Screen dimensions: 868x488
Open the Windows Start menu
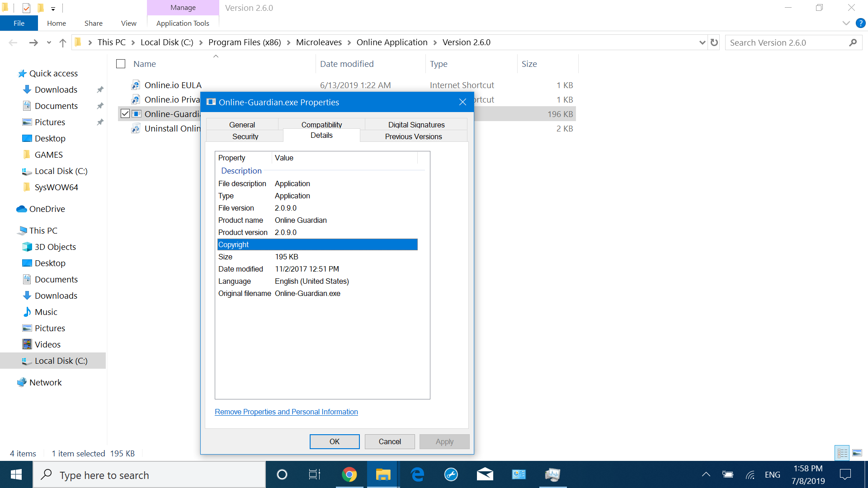[x=16, y=474]
